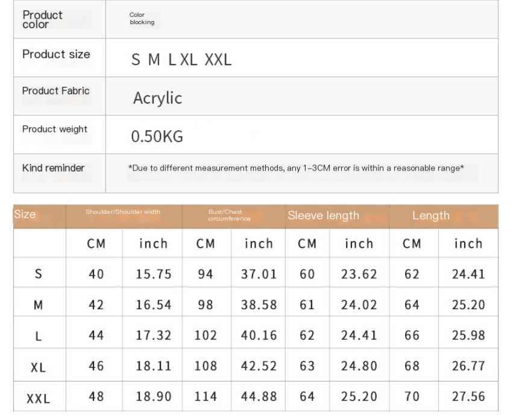Select the Shoulder/Shoulder width column header

[x=123, y=212]
